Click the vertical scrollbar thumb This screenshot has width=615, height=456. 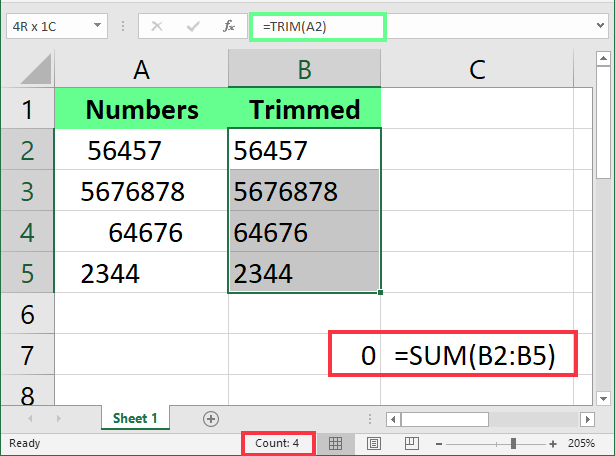coord(603,123)
